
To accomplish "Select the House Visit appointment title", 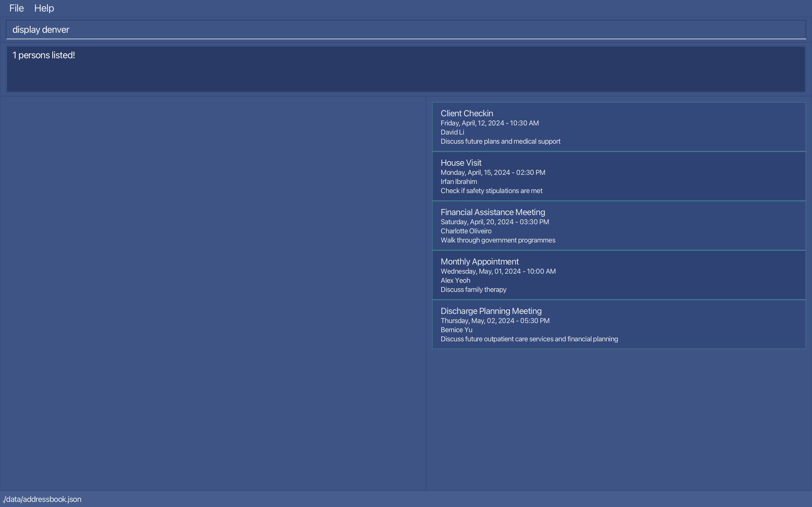I will coord(461,163).
